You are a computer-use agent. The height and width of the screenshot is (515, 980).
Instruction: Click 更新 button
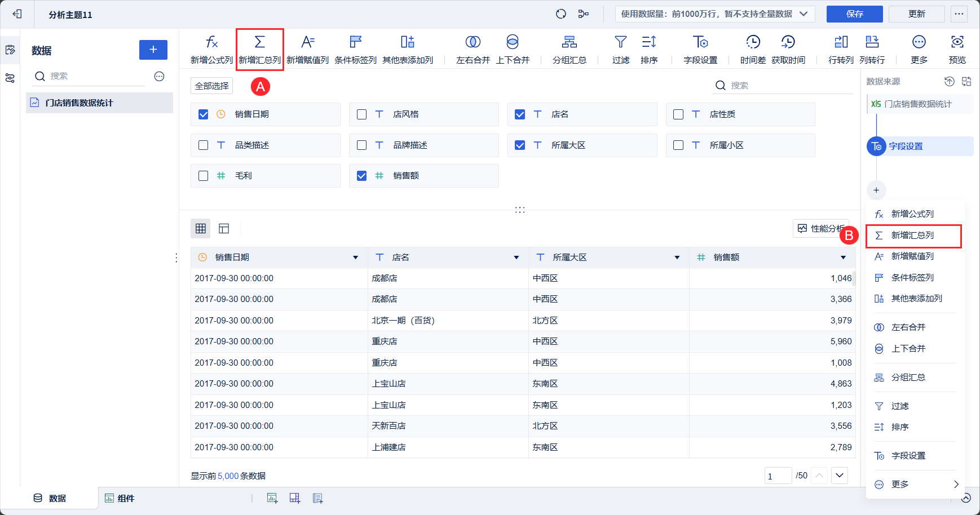pyautogui.click(x=917, y=14)
